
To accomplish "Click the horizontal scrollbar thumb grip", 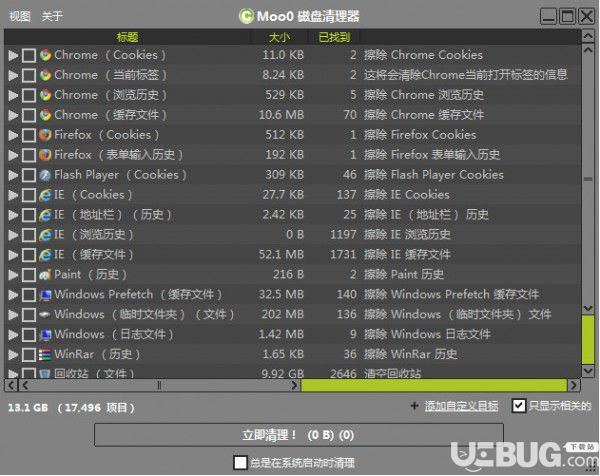I will pyautogui.click(x=159, y=385).
